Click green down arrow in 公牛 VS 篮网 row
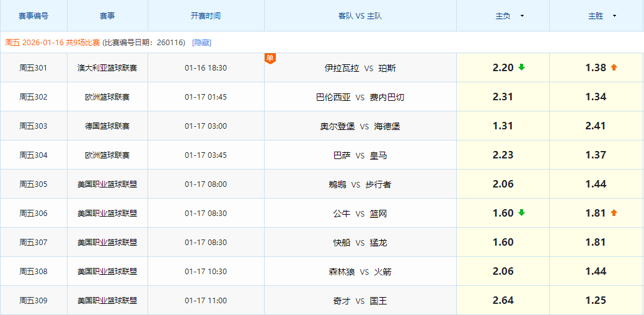 (521, 213)
